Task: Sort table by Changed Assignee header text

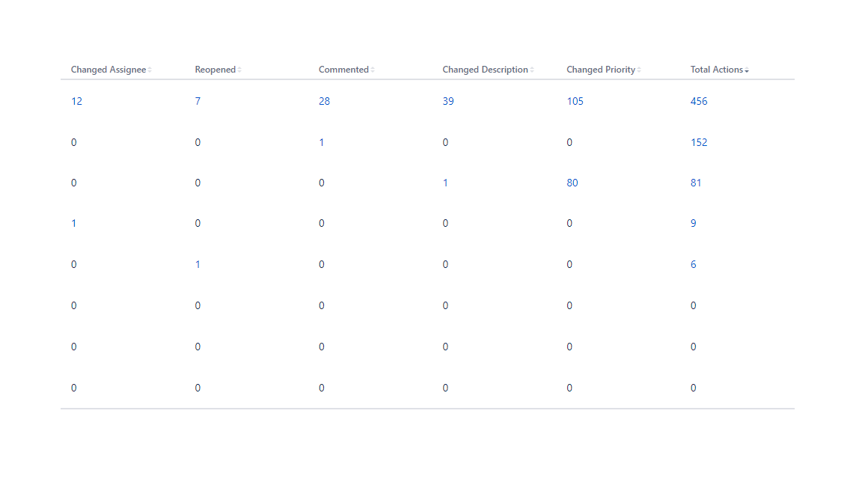Action: pos(109,70)
